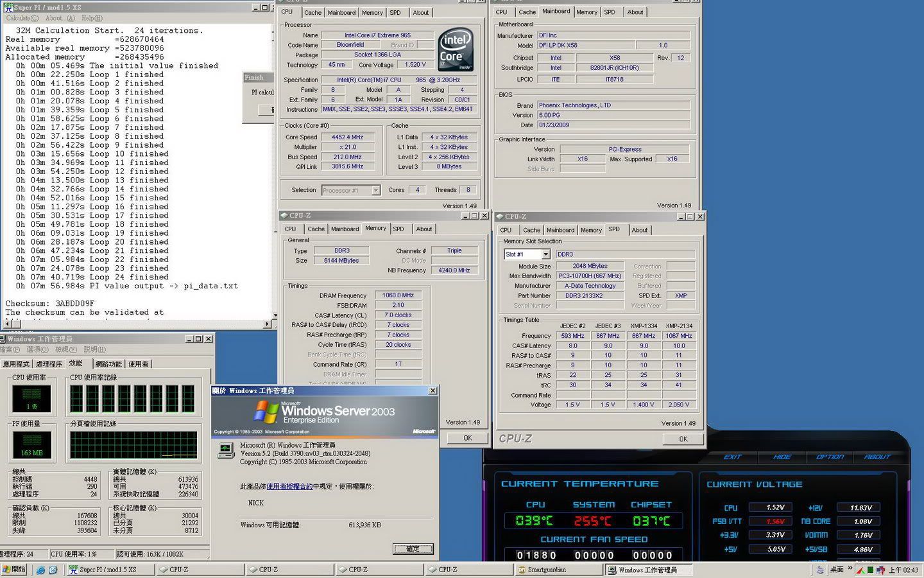The width and height of the screenshot is (924, 578).
Task: Click the Core Speed value 4452.4 MHz
Action: click(347, 137)
